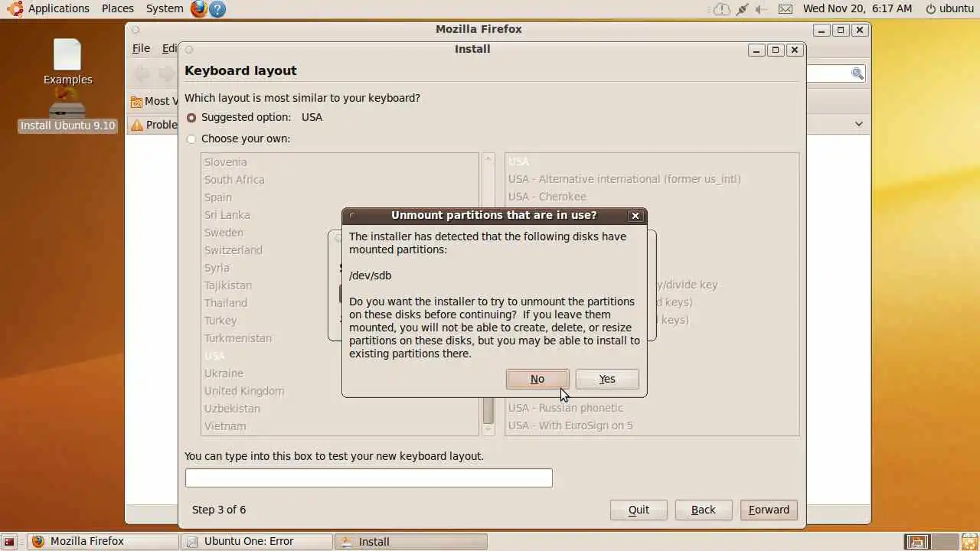Switch to second workspace in switcher
980x551 pixels.
pos(944,542)
